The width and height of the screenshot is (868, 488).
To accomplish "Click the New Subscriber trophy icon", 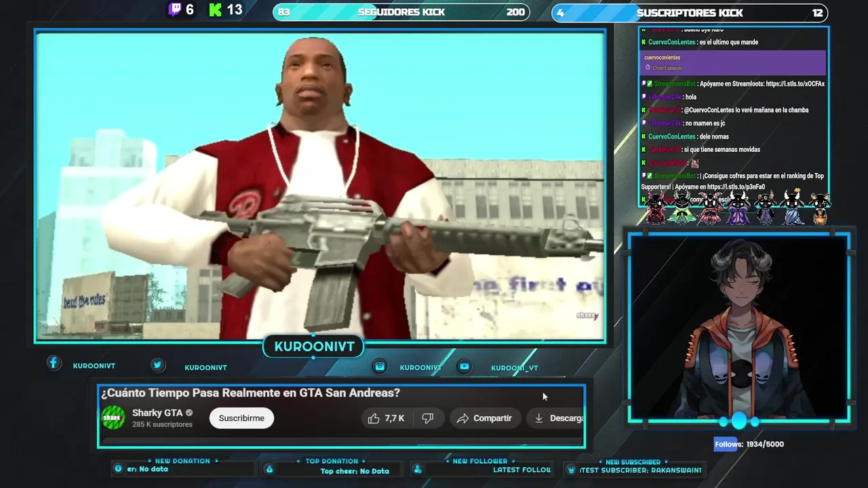I will coord(571,470).
